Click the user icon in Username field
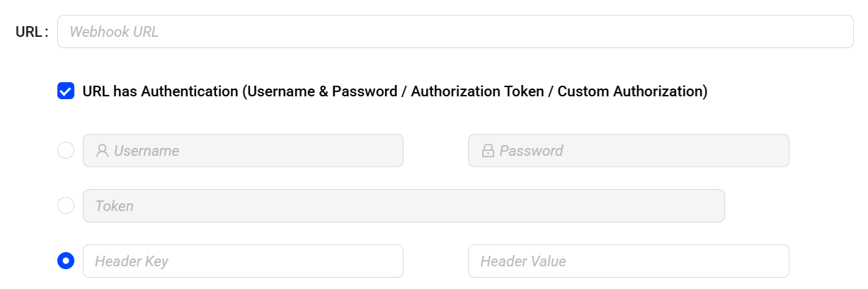 102,151
